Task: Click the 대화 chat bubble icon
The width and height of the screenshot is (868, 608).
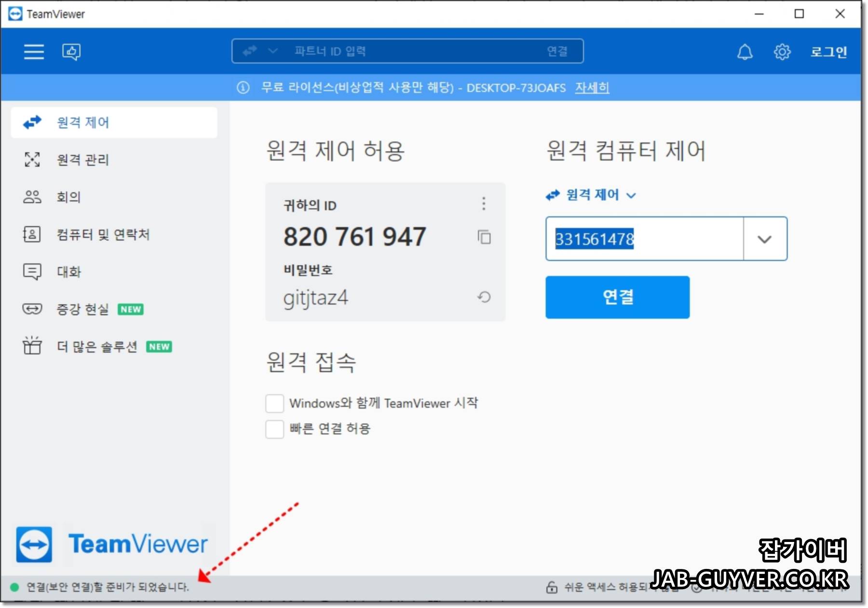Action: coord(32,272)
